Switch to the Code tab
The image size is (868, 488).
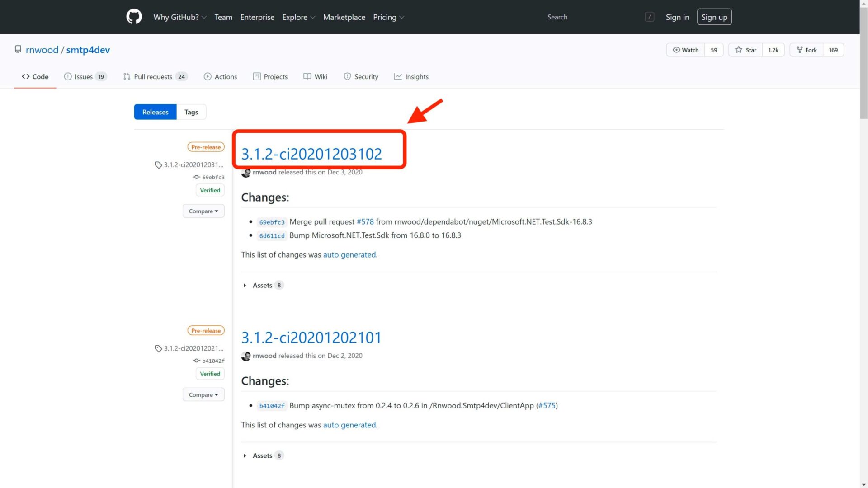click(x=35, y=76)
